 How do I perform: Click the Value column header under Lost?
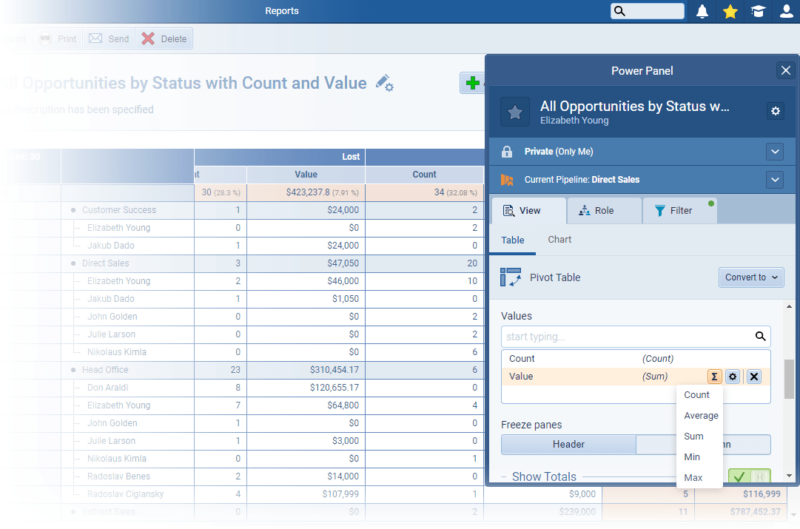point(306,174)
